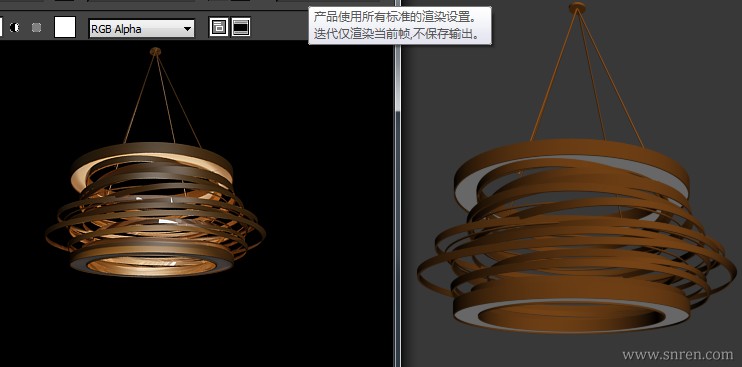The height and width of the screenshot is (367, 742).
Task: Toggle the monochrome channel display icon
Action: click(15, 27)
